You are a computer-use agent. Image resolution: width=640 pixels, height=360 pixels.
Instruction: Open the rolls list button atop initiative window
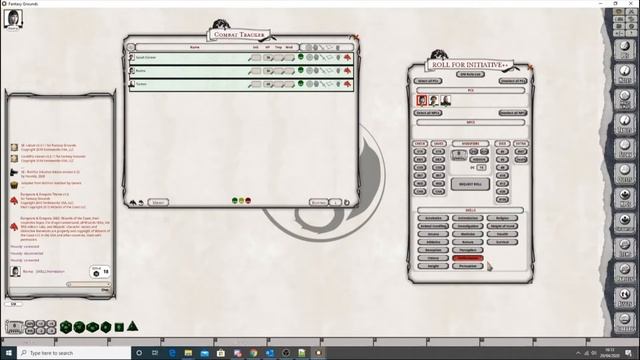pyautogui.click(x=471, y=74)
